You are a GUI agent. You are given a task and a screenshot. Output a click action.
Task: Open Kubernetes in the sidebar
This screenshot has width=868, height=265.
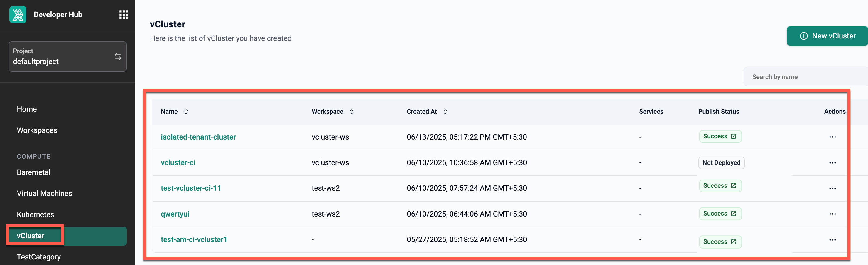(36, 214)
